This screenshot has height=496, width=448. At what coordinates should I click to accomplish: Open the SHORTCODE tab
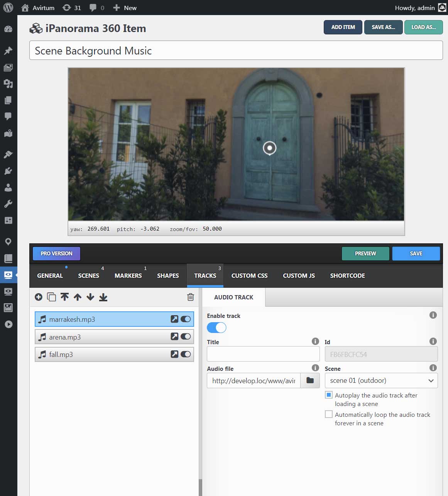348,275
